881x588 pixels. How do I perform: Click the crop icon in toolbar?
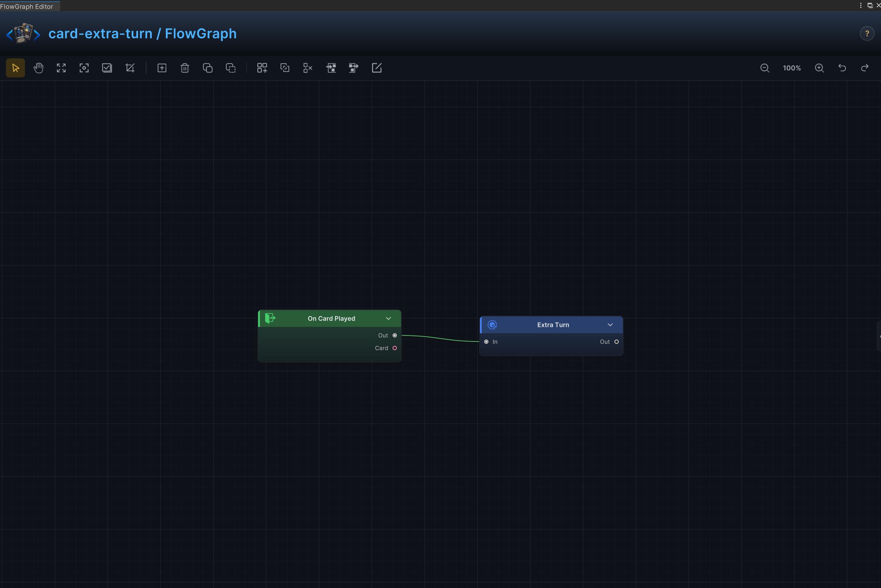coord(130,68)
